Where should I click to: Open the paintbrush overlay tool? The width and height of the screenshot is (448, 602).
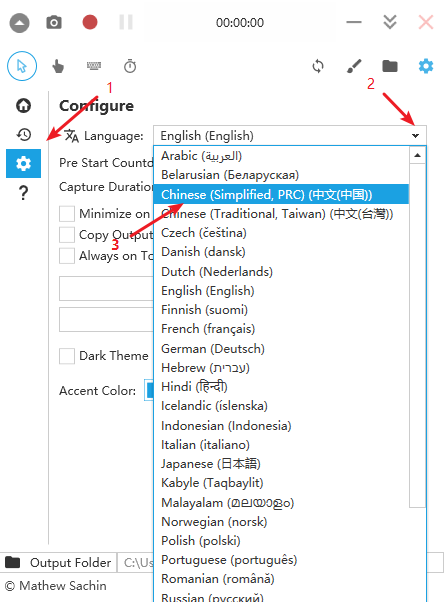click(354, 66)
